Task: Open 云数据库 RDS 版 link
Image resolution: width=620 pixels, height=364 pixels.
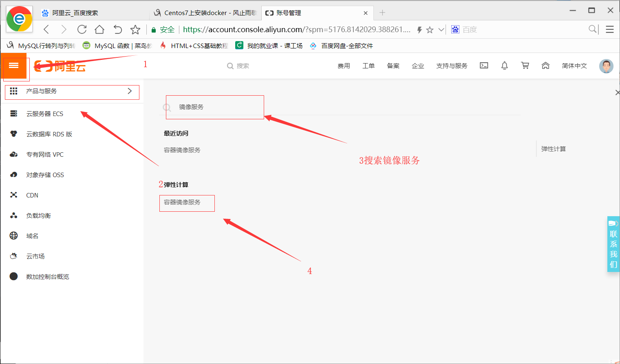Action: (x=49, y=134)
